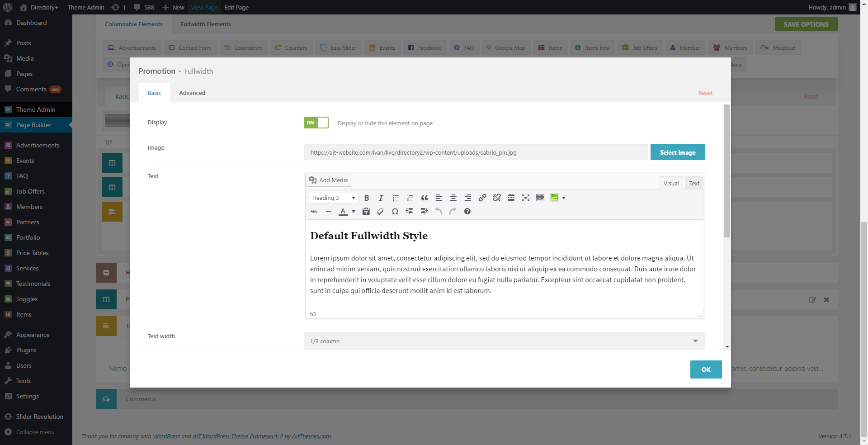Image resolution: width=868 pixels, height=445 pixels.
Task: Undo last editor action
Action: (x=439, y=211)
